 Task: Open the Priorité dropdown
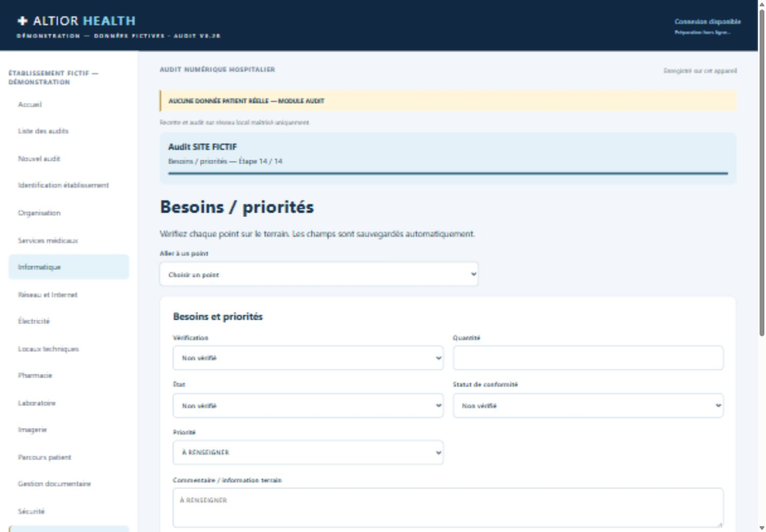[x=308, y=452]
